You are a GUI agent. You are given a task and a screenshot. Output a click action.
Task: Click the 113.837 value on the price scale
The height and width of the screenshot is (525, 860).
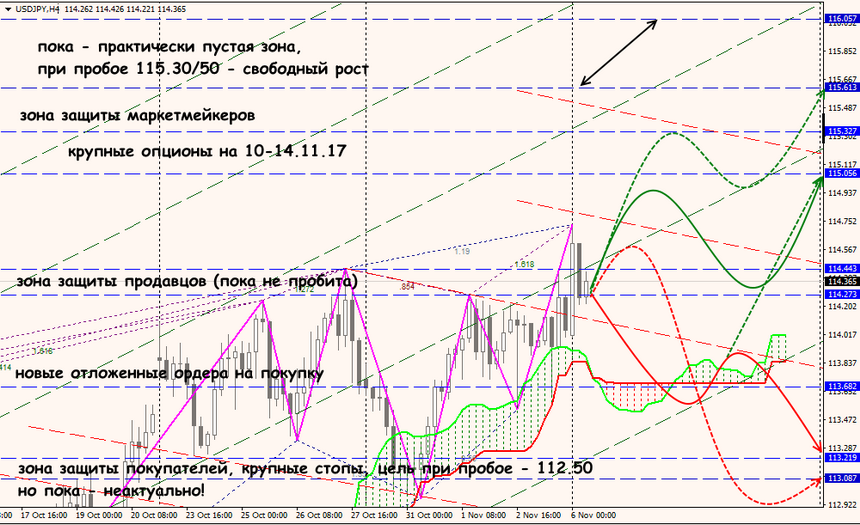point(842,363)
